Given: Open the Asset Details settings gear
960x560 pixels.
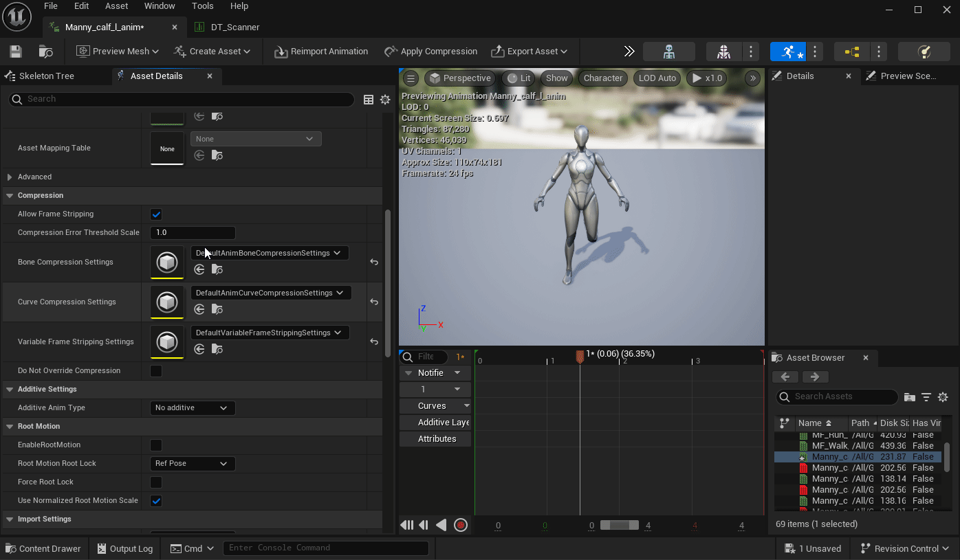Looking at the screenshot, I should (385, 100).
